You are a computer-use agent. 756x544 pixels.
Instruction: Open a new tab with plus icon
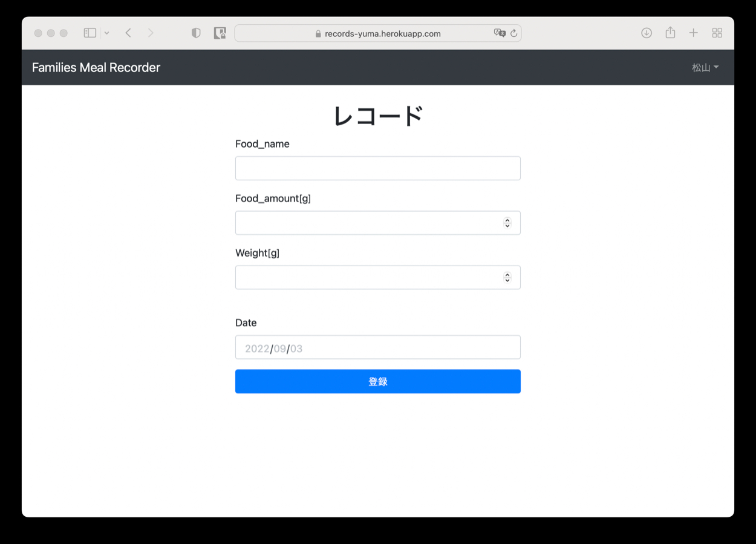point(694,33)
